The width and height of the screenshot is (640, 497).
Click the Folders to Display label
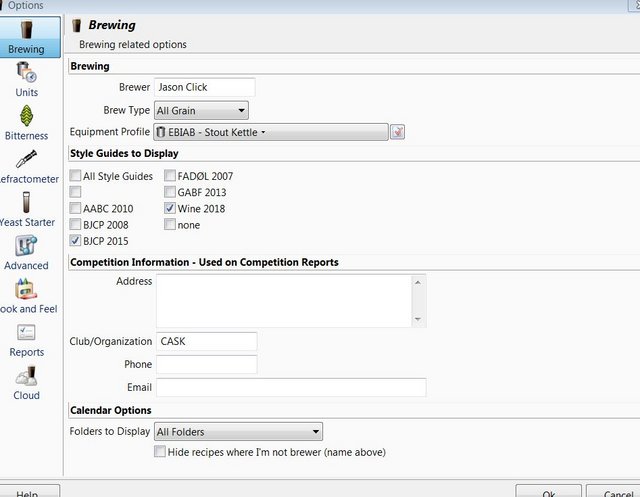pos(110,431)
